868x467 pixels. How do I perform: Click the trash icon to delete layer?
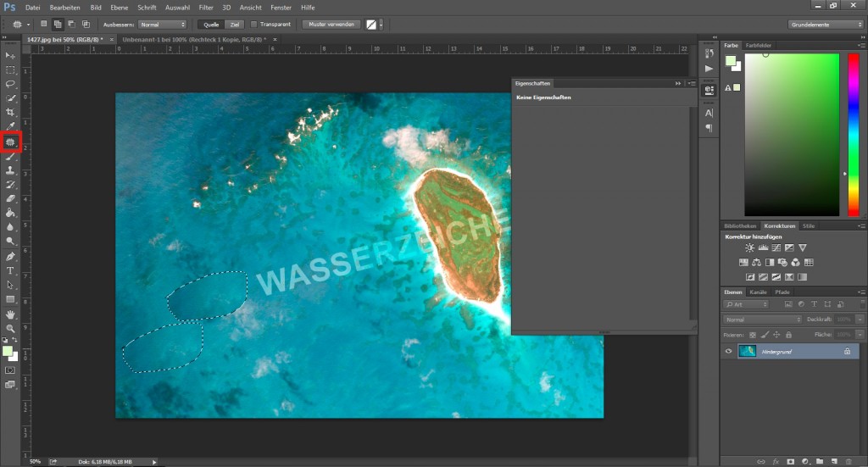coord(849,462)
